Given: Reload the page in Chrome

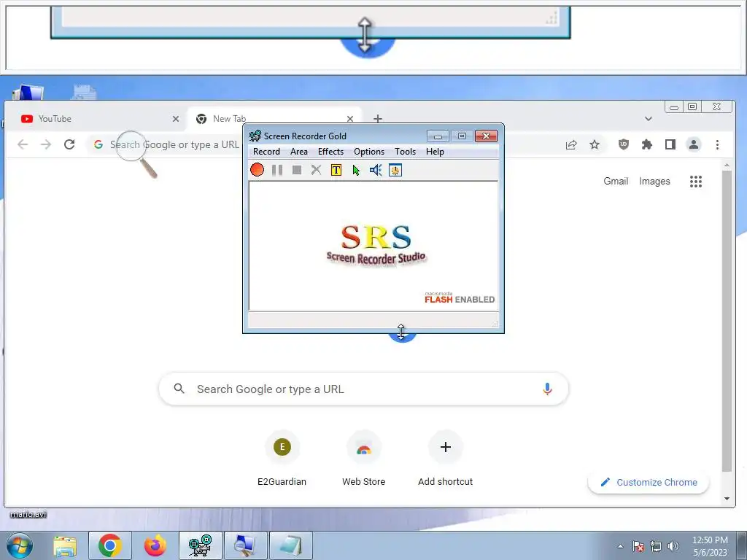Looking at the screenshot, I should point(69,144).
